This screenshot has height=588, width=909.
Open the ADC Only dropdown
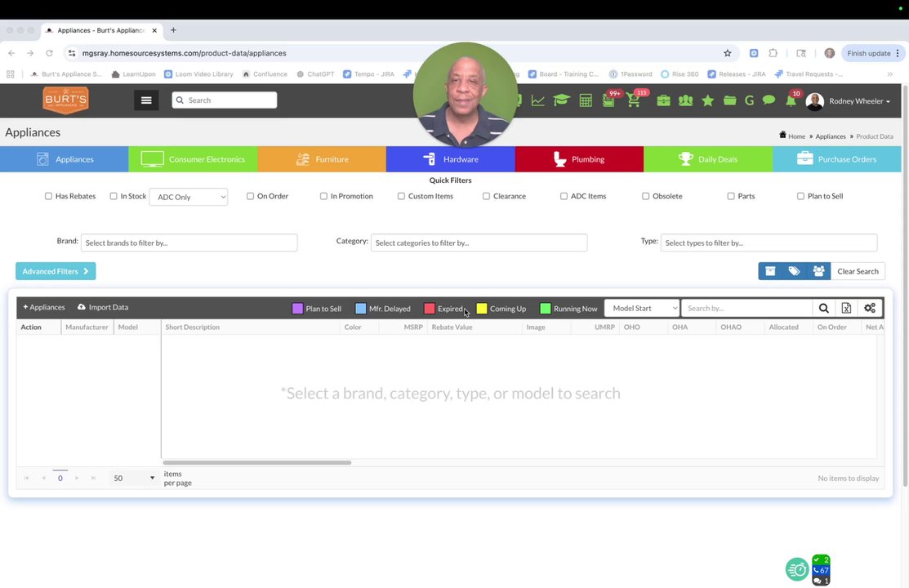[x=189, y=197]
